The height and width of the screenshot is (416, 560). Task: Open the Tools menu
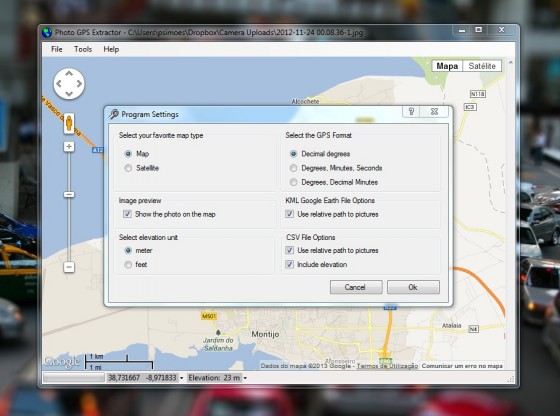[x=83, y=49]
